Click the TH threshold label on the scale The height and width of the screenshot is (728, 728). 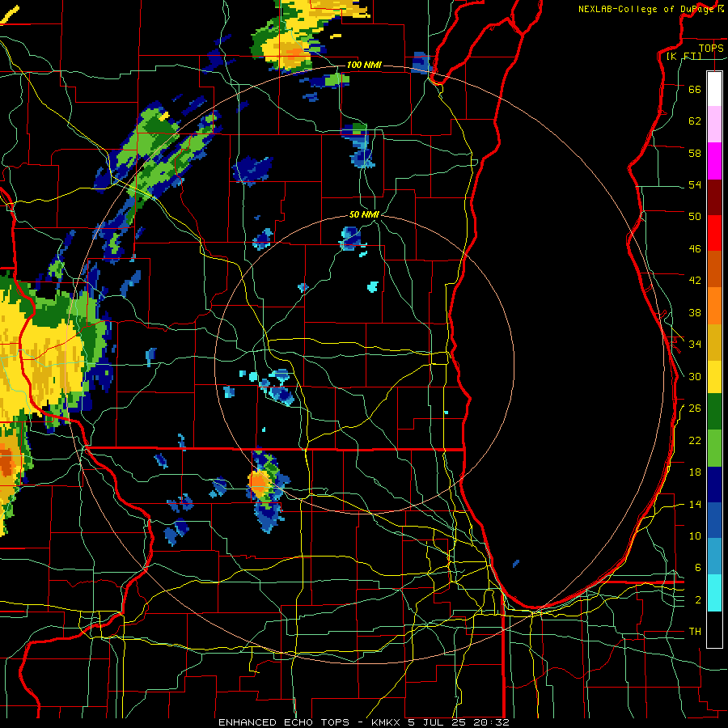(x=695, y=631)
